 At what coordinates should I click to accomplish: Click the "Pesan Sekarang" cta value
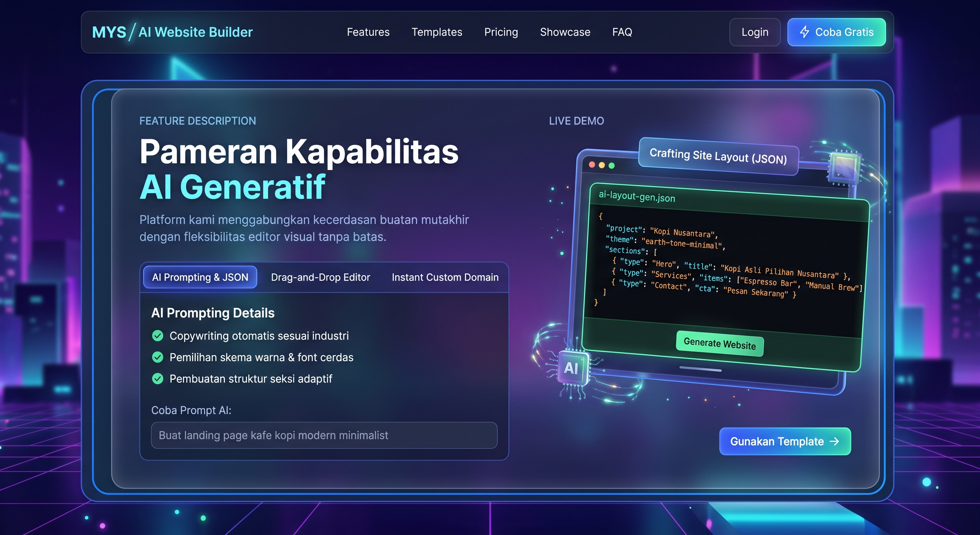point(755,292)
